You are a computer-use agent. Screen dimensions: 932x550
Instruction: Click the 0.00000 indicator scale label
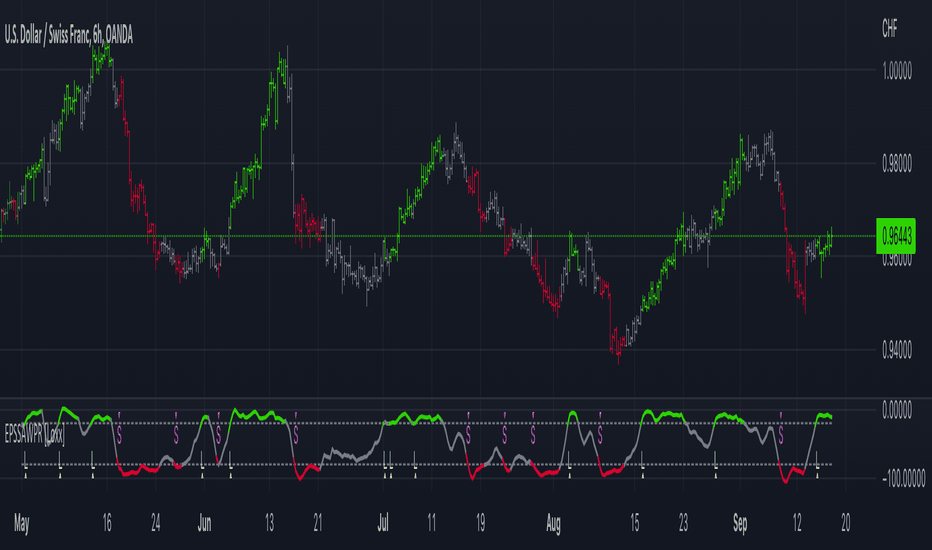click(x=897, y=410)
